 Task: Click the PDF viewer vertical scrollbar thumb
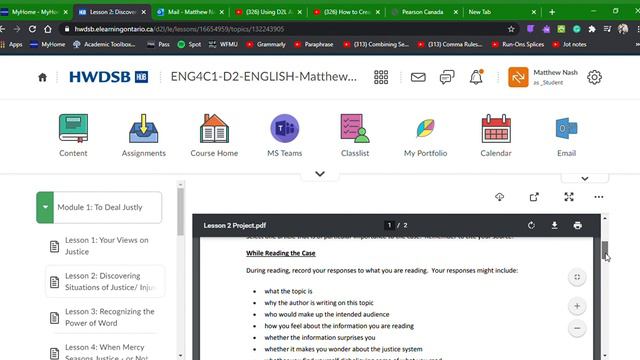(x=605, y=249)
